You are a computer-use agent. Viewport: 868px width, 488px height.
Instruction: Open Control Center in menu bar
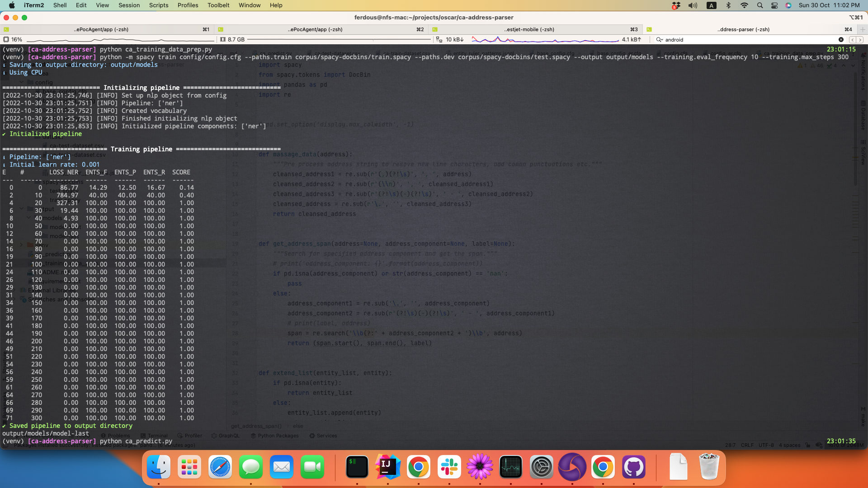click(774, 5)
